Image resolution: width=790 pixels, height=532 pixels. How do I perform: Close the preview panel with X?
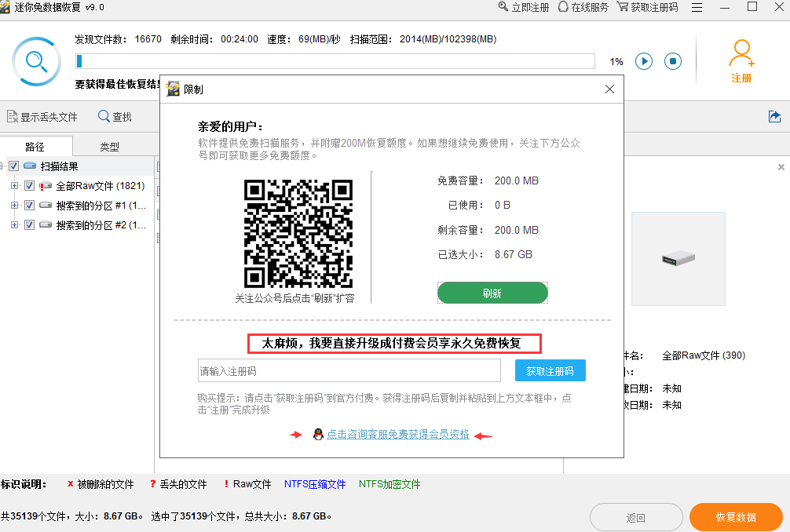[781, 166]
